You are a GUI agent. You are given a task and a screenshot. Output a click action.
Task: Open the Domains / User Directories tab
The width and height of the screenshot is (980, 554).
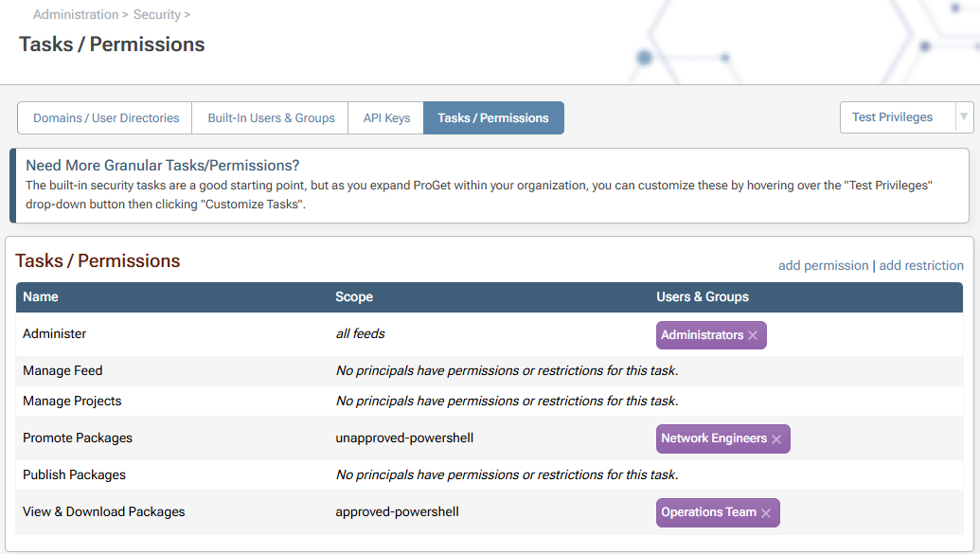click(106, 117)
